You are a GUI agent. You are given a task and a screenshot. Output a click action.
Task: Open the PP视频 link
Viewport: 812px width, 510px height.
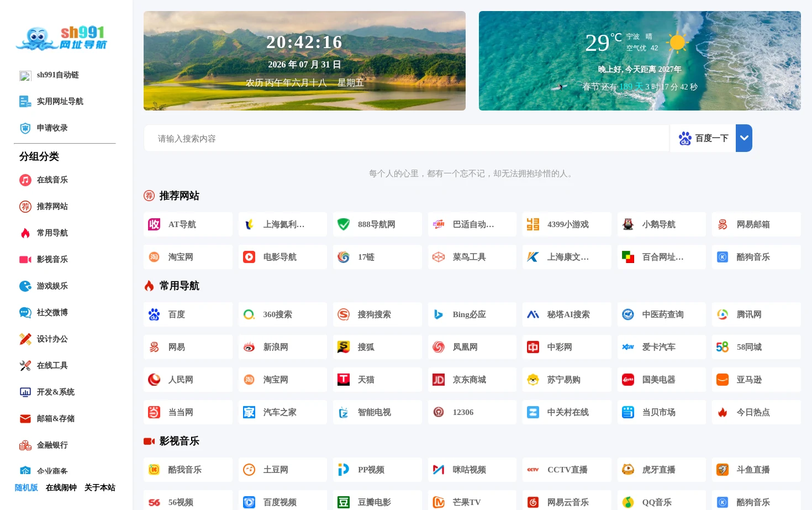(x=377, y=470)
